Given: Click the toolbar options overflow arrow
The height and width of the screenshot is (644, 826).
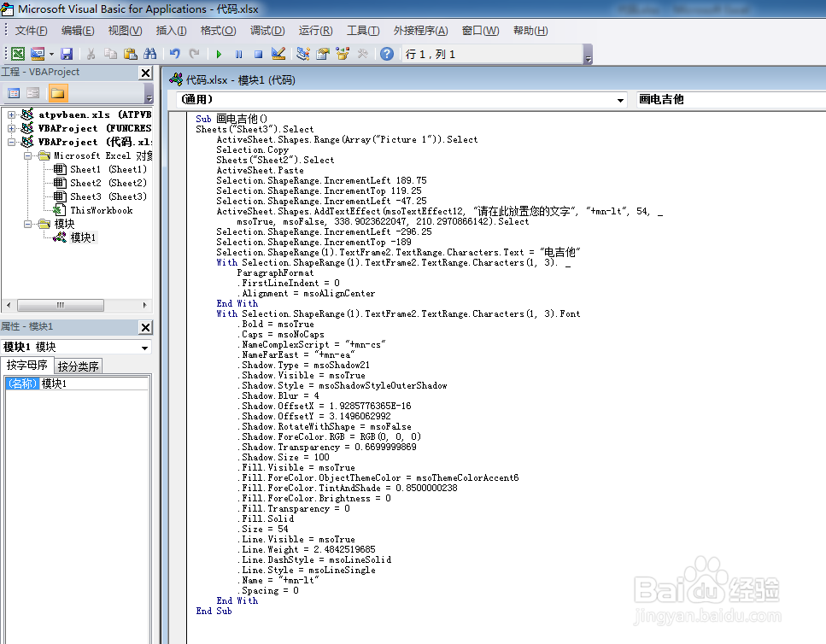Looking at the screenshot, I should point(589,55).
